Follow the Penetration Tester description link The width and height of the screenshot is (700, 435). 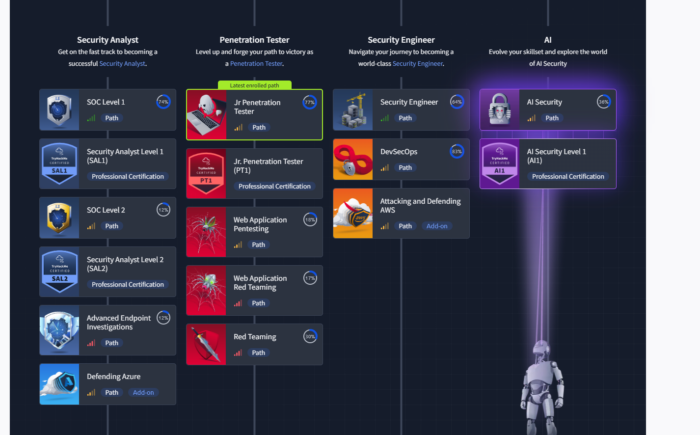coord(256,63)
